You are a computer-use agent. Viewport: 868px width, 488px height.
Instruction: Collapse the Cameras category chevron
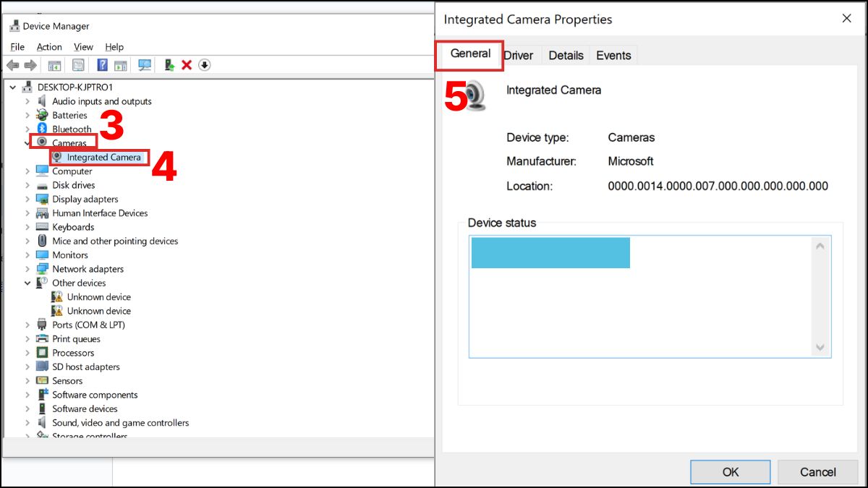(27, 143)
